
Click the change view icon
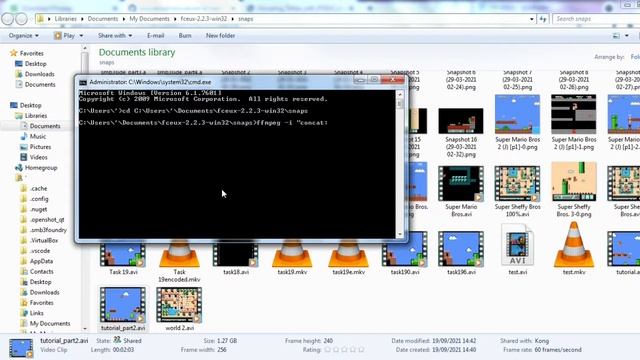(616, 36)
